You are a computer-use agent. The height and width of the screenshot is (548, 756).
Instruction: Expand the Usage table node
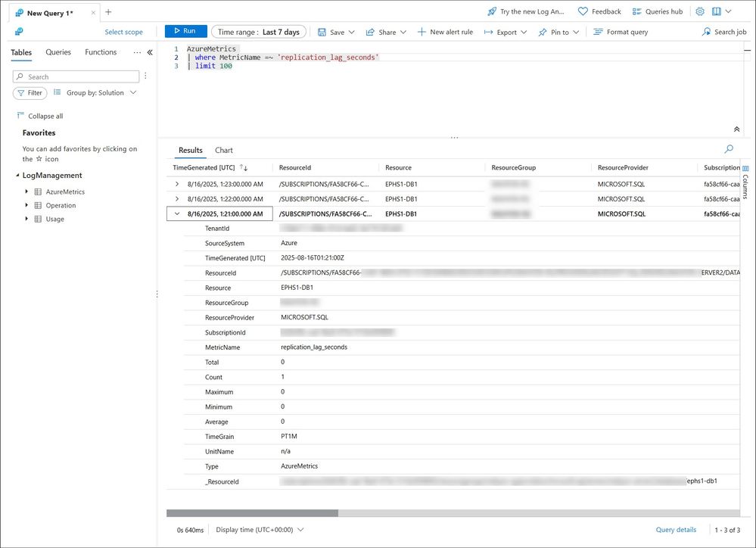tap(26, 219)
